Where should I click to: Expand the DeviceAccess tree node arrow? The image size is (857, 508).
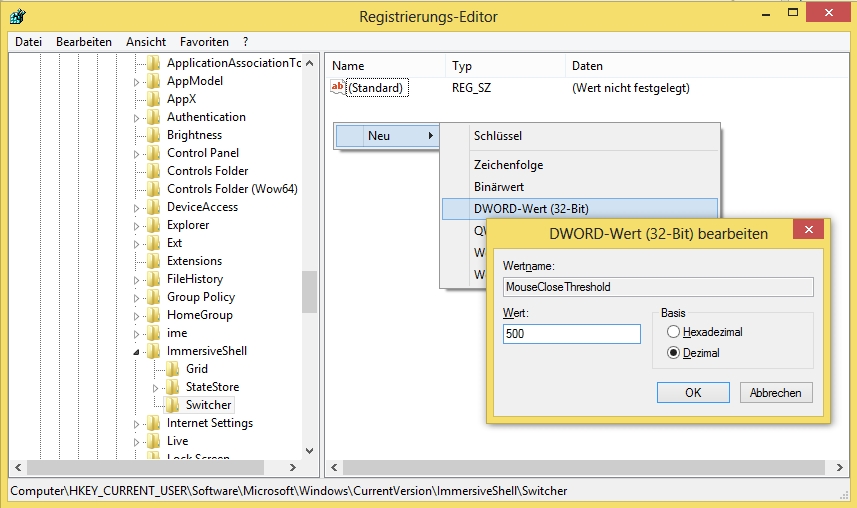click(136, 208)
